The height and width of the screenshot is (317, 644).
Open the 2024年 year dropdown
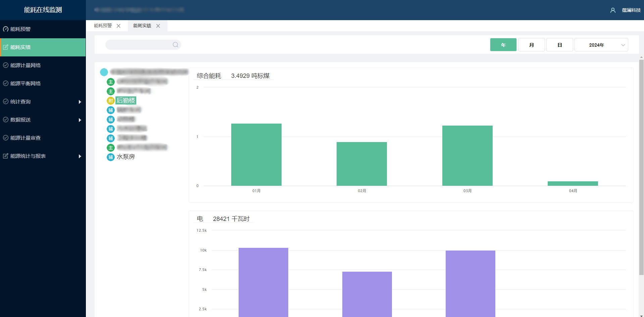601,45
